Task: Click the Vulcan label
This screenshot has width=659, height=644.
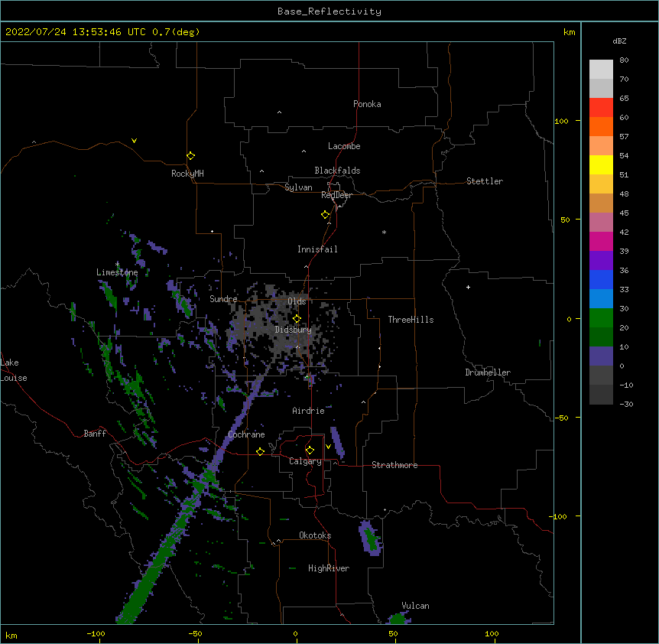Action: tap(415, 606)
